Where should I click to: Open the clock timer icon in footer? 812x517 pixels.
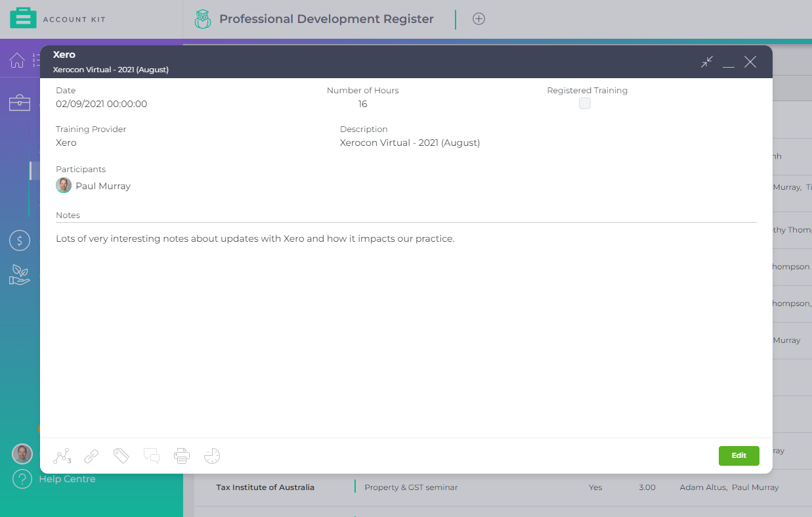[x=212, y=455]
